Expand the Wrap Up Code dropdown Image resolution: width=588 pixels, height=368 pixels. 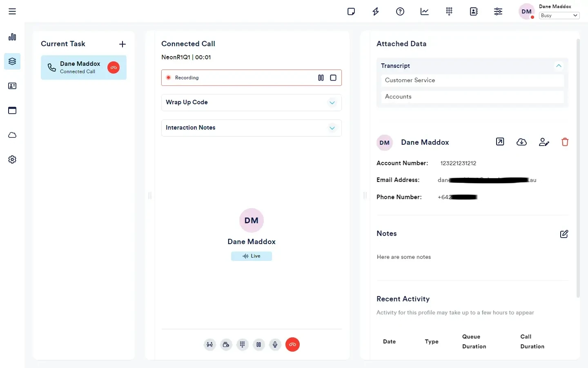point(332,103)
